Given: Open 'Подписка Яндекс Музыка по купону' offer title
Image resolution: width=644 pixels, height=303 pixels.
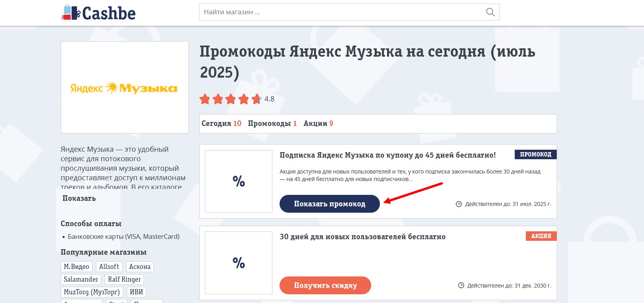Looking at the screenshot, I should tap(387, 155).
